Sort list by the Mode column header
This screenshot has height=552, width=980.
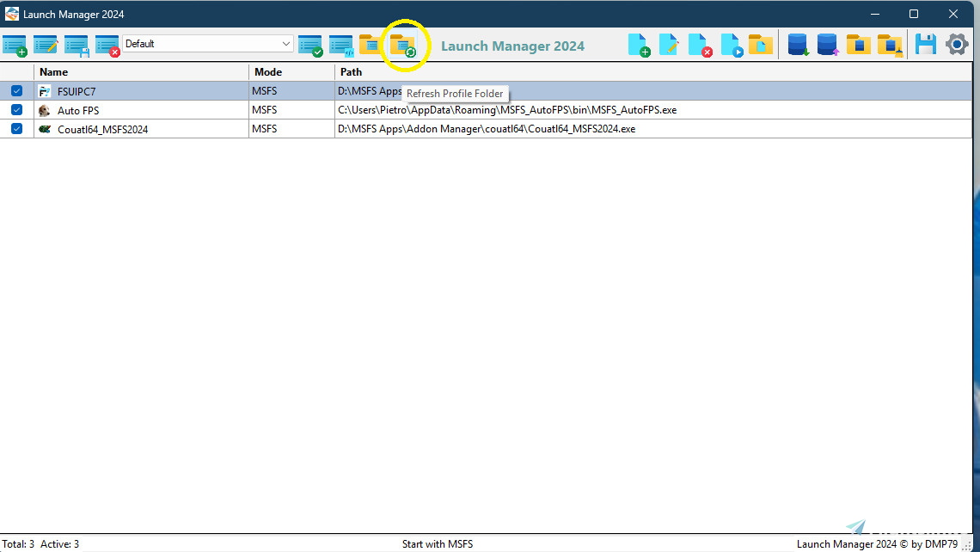point(292,72)
